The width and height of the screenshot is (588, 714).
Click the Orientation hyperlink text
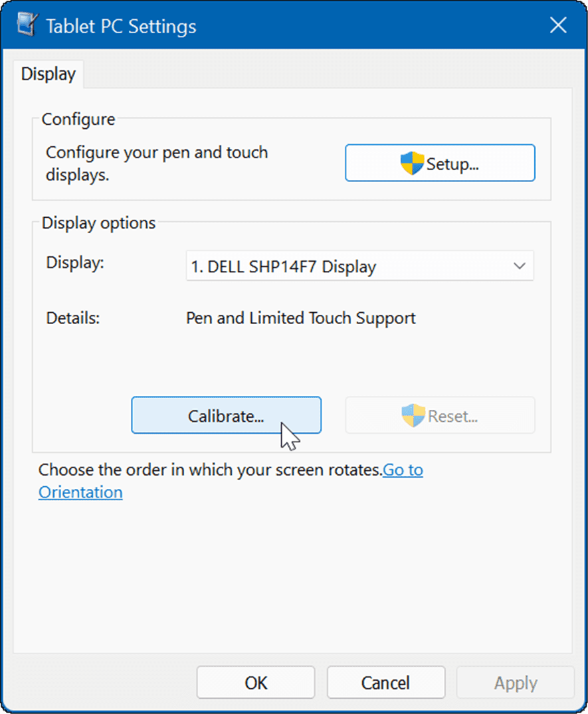click(x=80, y=492)
